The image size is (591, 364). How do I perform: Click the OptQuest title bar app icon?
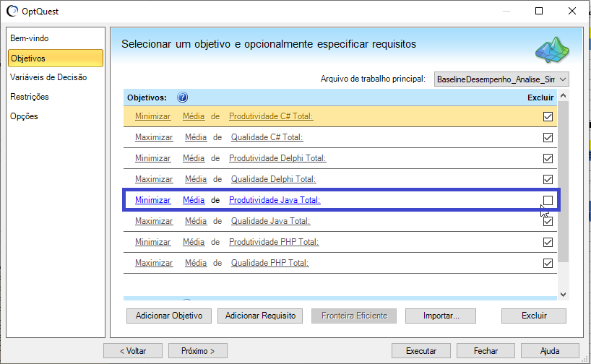tap(12, 11)
